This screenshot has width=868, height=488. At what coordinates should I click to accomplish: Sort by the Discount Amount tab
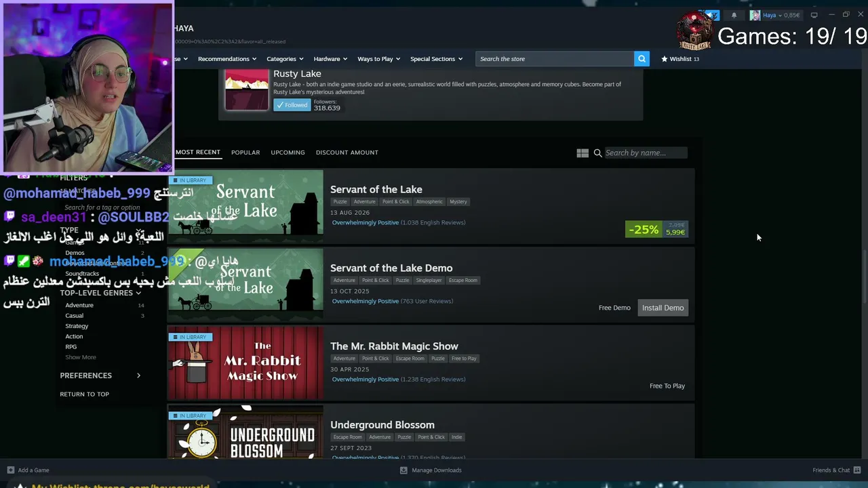[347, 152]
